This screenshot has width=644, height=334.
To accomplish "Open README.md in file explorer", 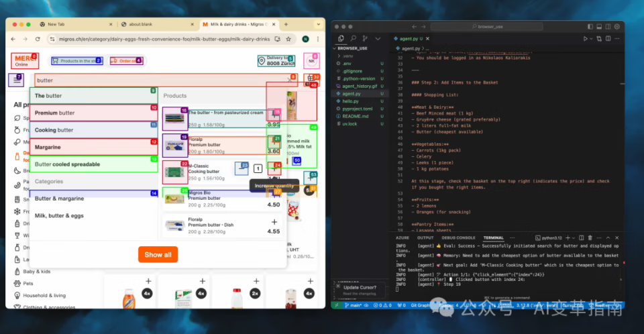I will [356, 116].
